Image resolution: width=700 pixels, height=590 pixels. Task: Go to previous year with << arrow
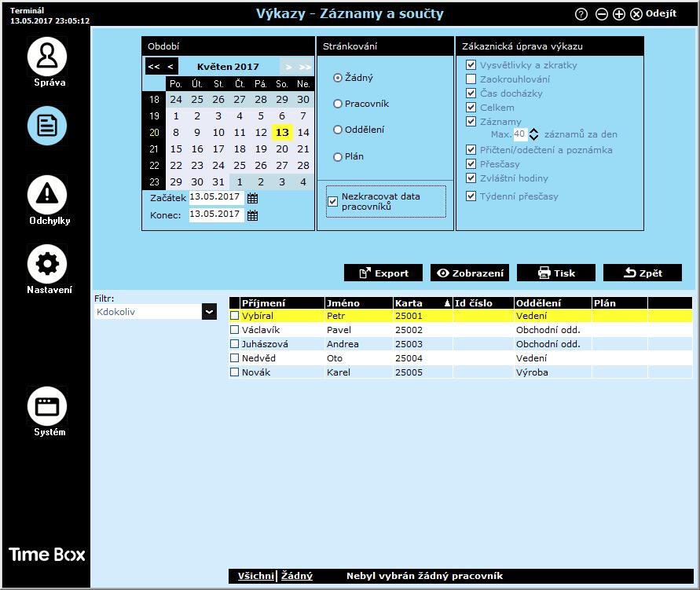(153, 67)
